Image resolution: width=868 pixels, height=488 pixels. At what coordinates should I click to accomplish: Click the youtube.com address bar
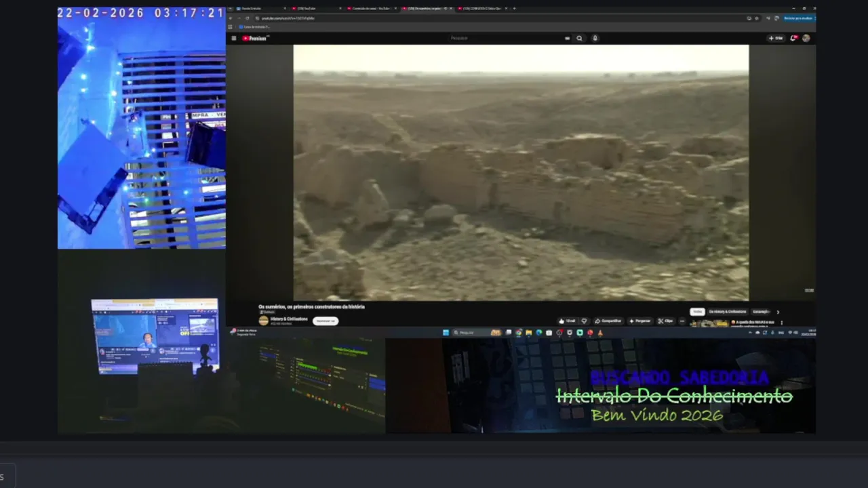pyautogui.click(x=502, y=18)
